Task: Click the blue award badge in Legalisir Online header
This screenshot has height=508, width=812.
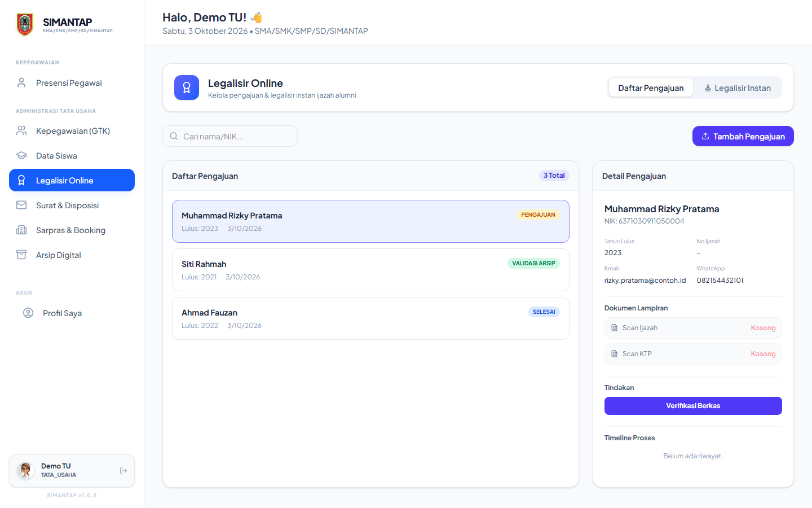Action: [x=187, y=87]
